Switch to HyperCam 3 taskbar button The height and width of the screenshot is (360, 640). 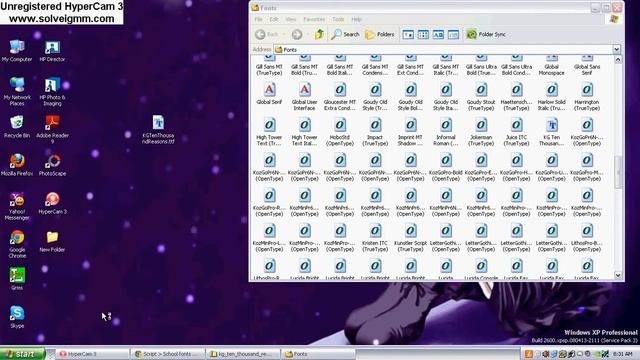click(x=92, y=354)
